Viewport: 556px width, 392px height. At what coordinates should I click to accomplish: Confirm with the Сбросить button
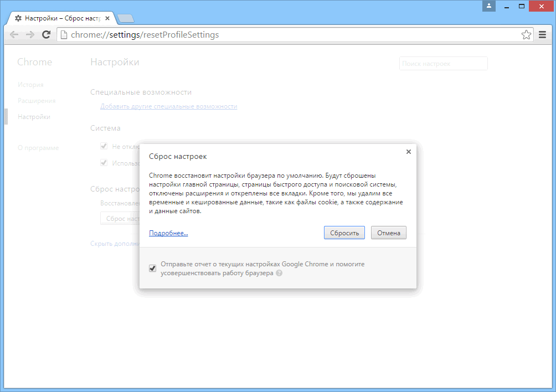(x=344, y=233)
